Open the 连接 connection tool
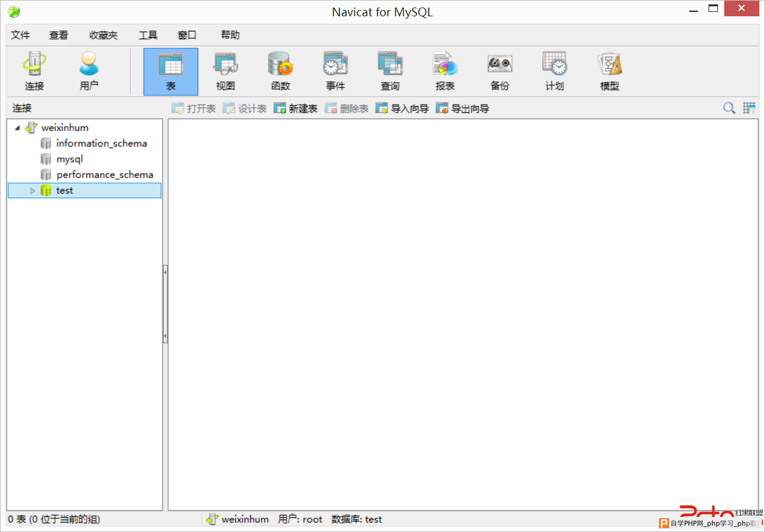 [x=34, y=71]
